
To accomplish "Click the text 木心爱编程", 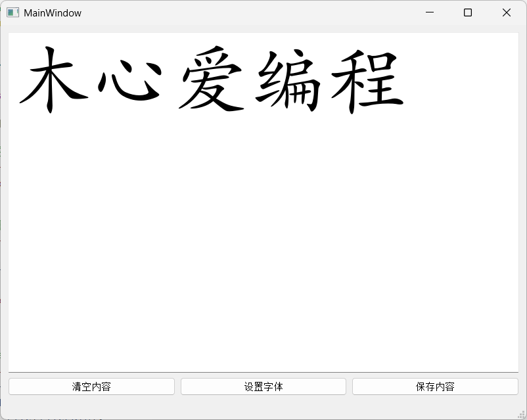I will [x=212, y=80].
